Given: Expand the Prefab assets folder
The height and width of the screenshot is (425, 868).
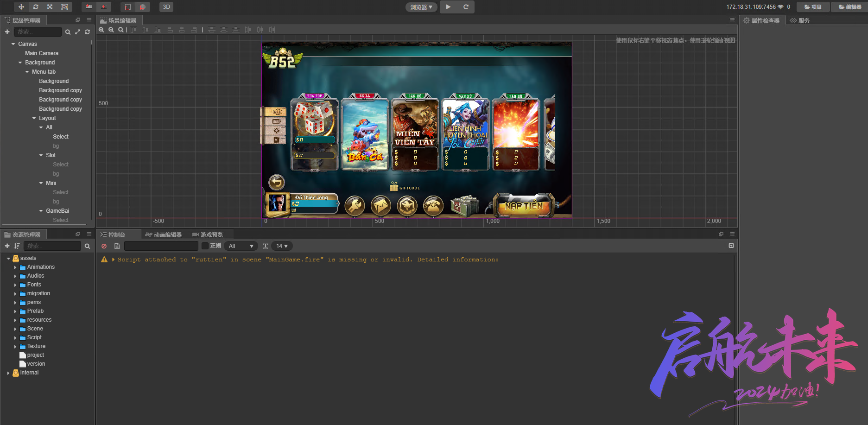Looking at the screenshot, I should pos(15,311).
